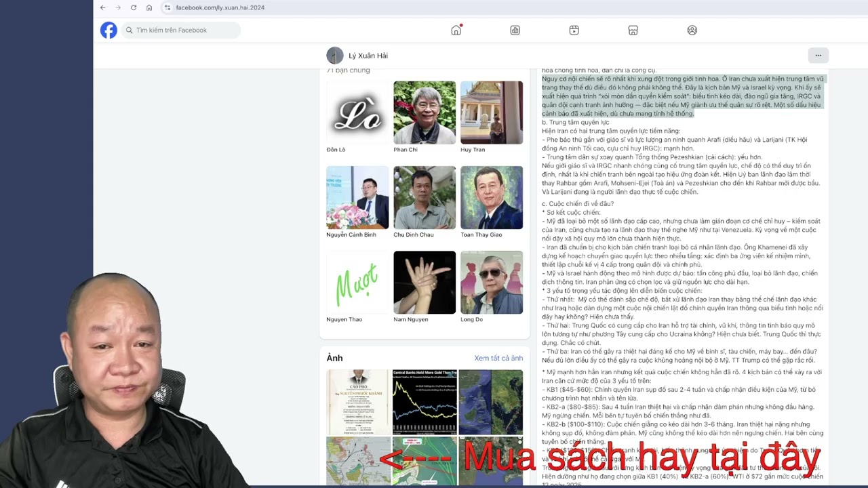This screenshot has height=488, width=868.
Task: Click the post line '* Sơ kết cuộc chiến:'
Action: coord(571,213)
